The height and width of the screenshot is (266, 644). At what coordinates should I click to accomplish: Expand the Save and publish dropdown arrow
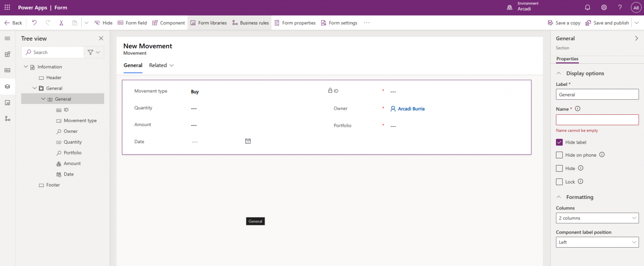637,23
